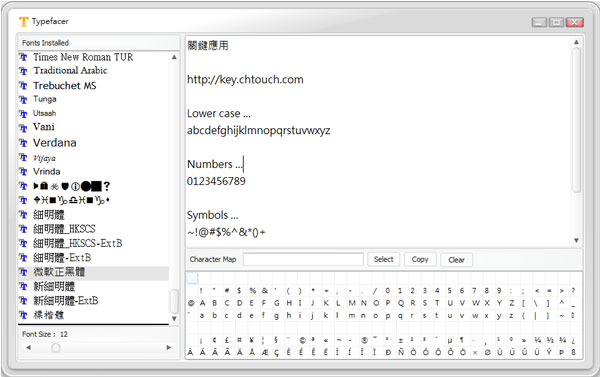Click the http://key.chtouch.com text in preview
The height and width of the screenshot is (377, 600).
[x=245, y=80]
